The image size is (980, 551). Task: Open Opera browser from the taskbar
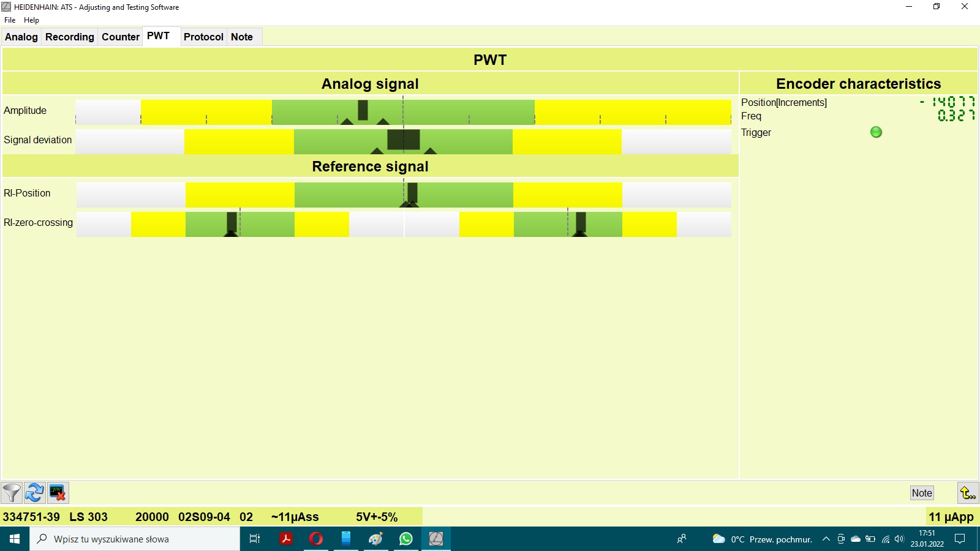316,539
